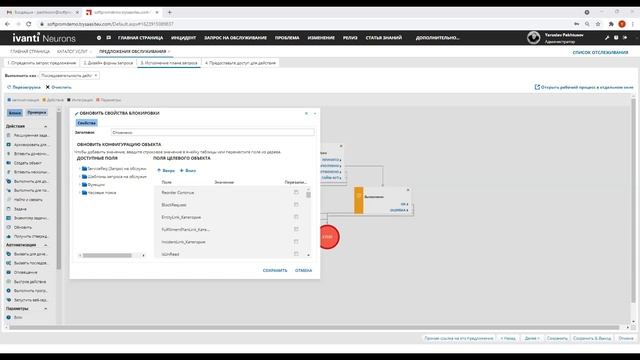
Task: Toggle recalculate checkbox for IncidentLink_Категория
Action: pyautogui.click(x=296, y=242)
